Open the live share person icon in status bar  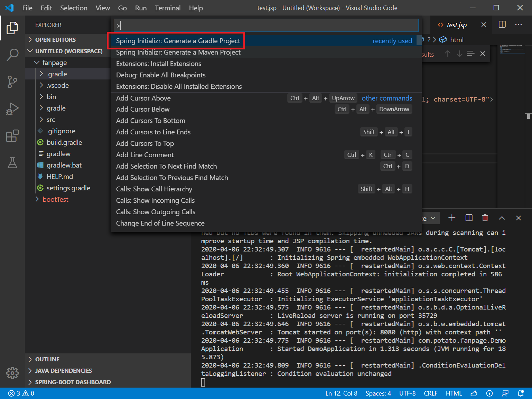(505, 393)
